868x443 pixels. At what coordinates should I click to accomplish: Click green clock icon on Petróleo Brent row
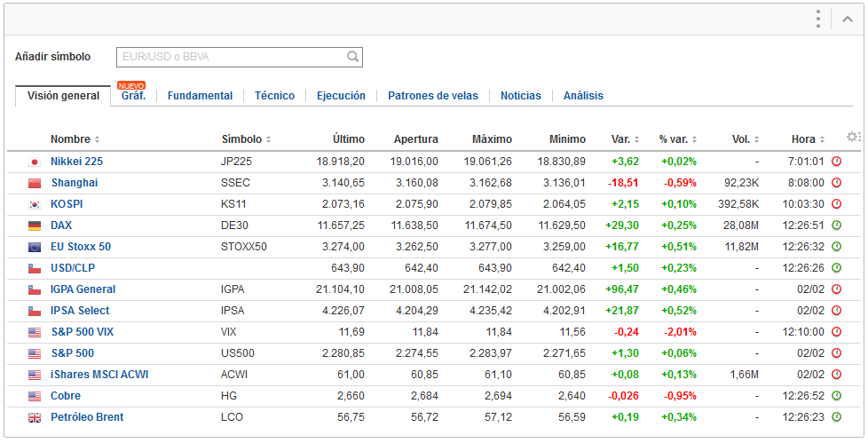[x=836, y=417]
